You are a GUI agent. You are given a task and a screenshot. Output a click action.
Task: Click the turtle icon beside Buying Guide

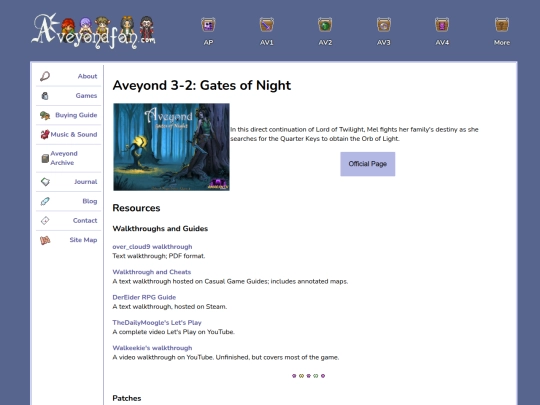45,115
